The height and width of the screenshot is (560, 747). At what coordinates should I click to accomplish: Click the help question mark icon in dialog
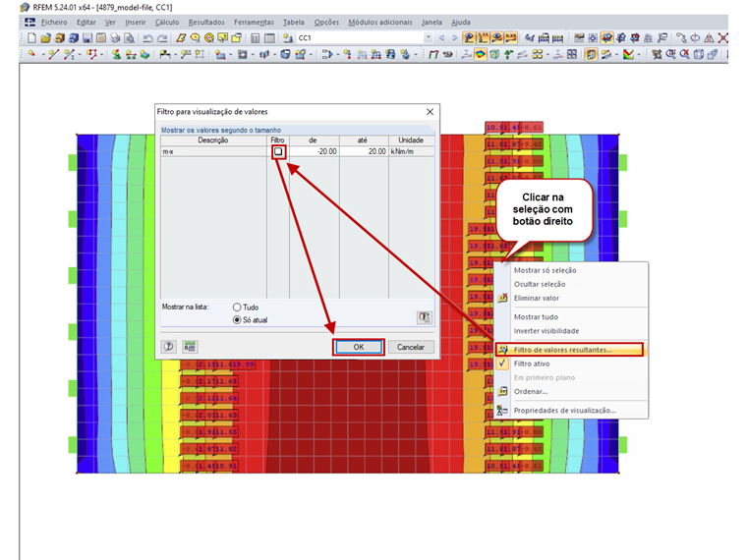point(169,347)
